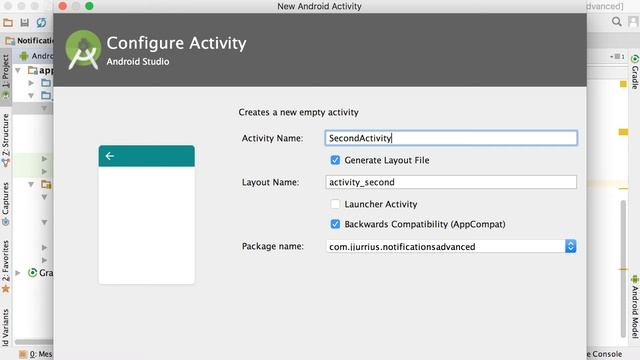The height and width of the screenshot is (360, 640).
Task: Click the project panel horizontal scrollbar
Action: [x=33, y=342]
